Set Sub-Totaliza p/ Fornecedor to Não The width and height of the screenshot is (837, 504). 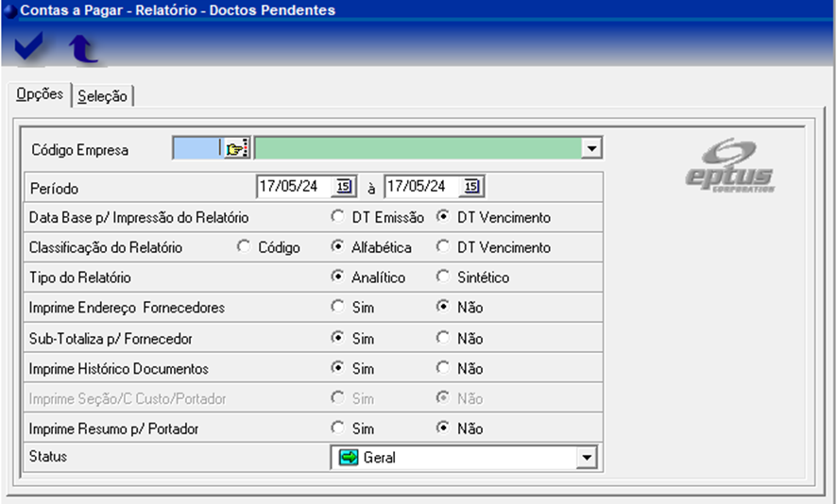tap(443, 338)
